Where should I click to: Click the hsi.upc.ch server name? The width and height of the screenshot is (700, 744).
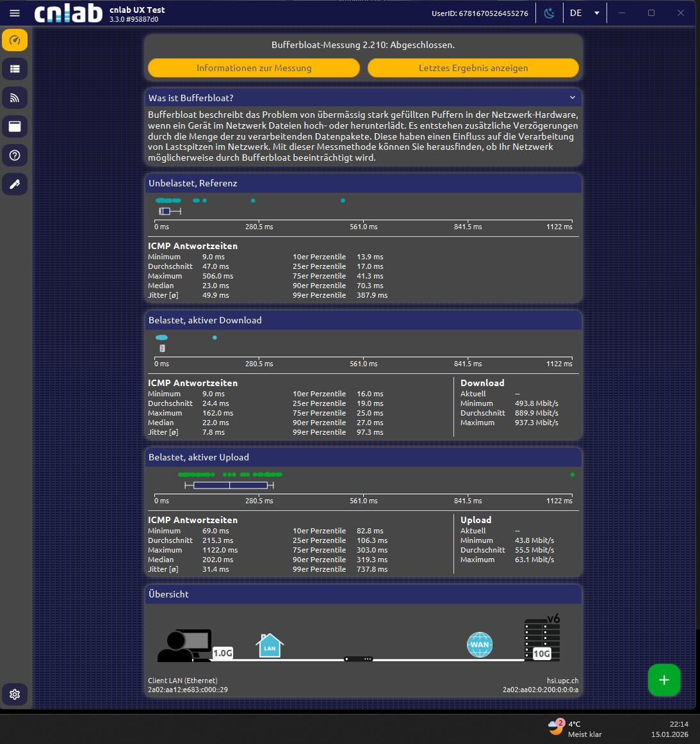562,681
